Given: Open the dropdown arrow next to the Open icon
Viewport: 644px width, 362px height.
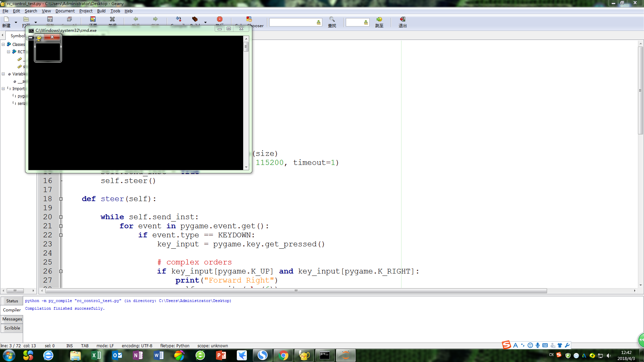Looking at the screenshot, I should 36,22.
